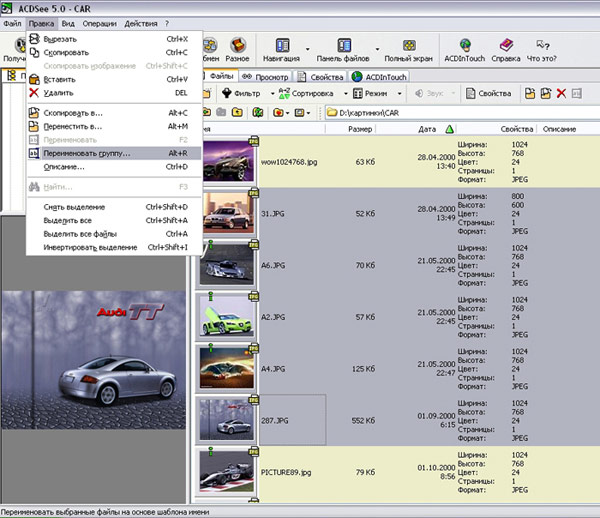Click the Свойства button in file toolbar
Screen dimensions: 600x518
(489, 93)
